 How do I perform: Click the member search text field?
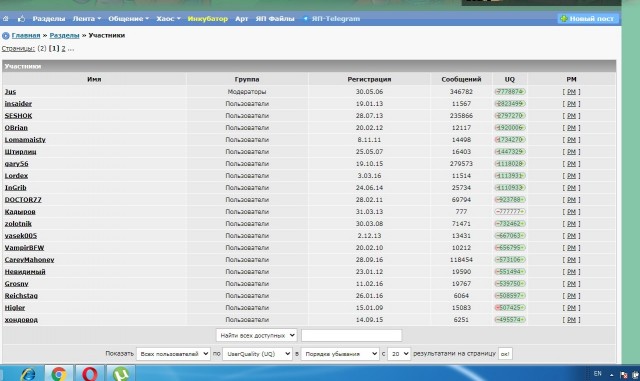pos(351,335)
